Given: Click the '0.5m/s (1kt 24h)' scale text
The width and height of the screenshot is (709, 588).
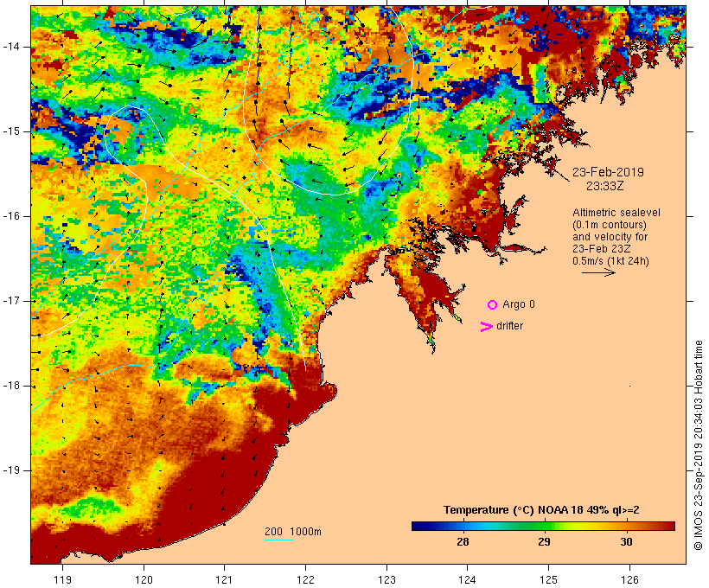Looking at the screenshot, I should 610,261.
